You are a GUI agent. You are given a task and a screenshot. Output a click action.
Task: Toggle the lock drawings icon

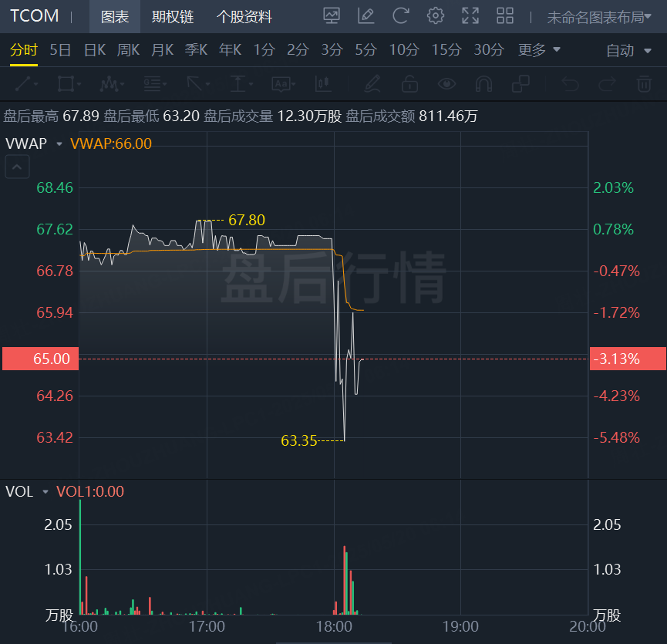[x=409, y=84]
